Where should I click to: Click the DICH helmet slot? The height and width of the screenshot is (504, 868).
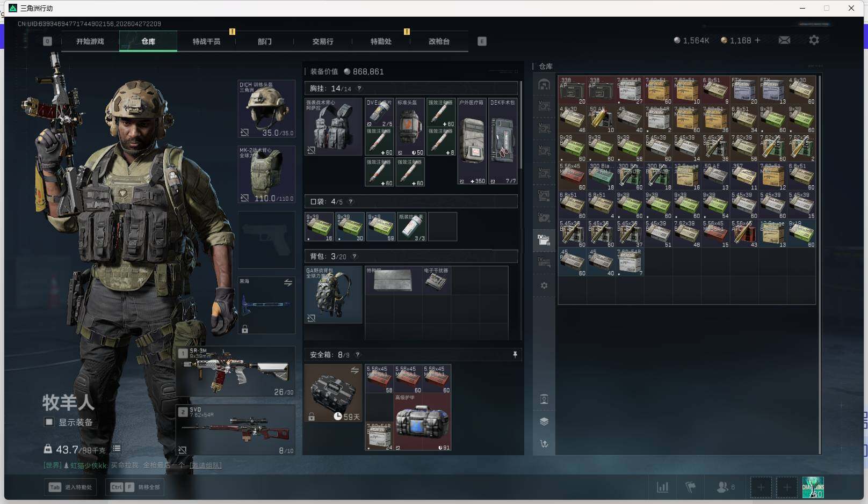[266, 109]
